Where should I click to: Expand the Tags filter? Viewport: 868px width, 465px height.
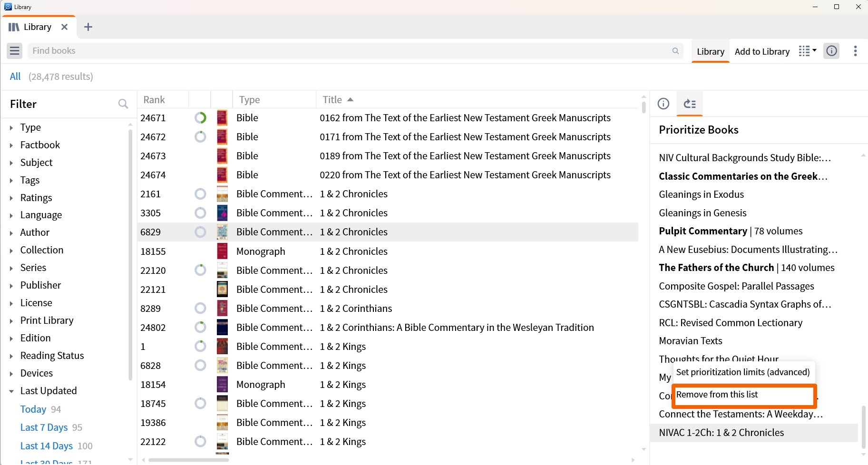(11, 180)
